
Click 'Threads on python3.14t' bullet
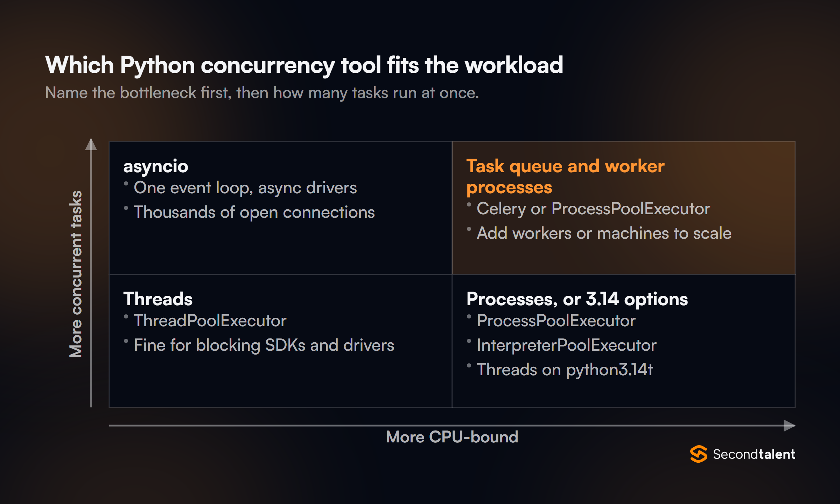(565, 370)
